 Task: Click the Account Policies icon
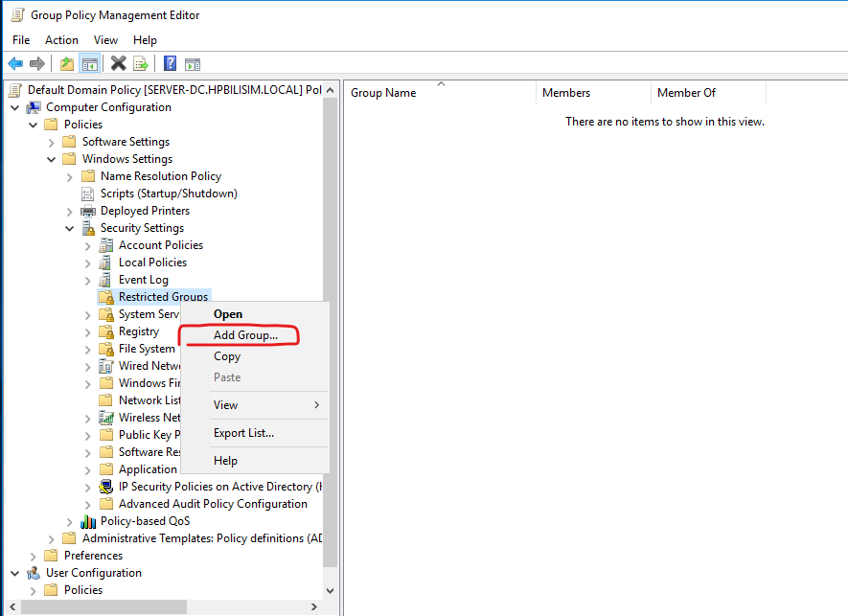(x=106, y=245)
